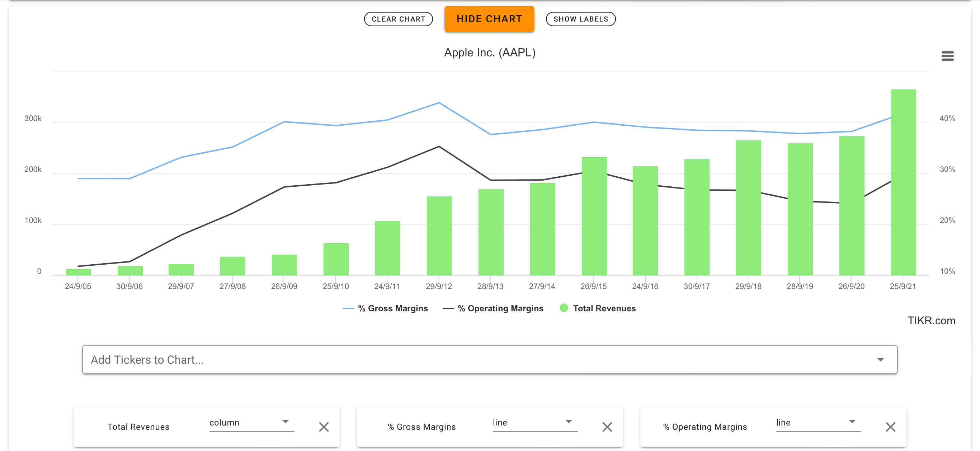The image size is (980, 451).
Task: Click the TIKR.com credit link
Action: point(931,321)
